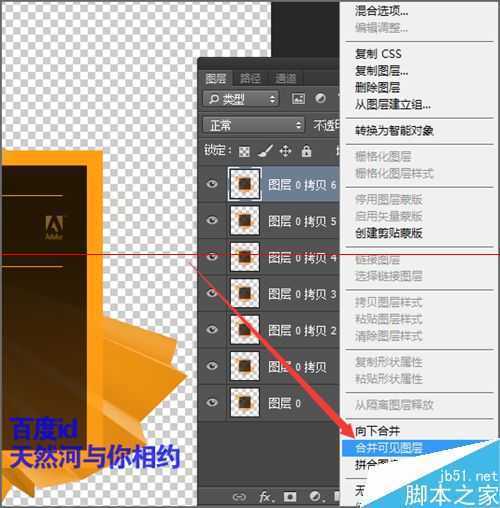Switch to the 图层 tab
Screen dimensions: 500x508
[x=216, y=79]
